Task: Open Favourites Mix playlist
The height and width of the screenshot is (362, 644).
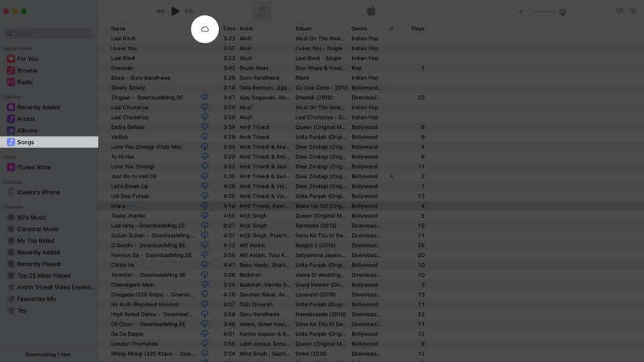Action: click(36, 299)
